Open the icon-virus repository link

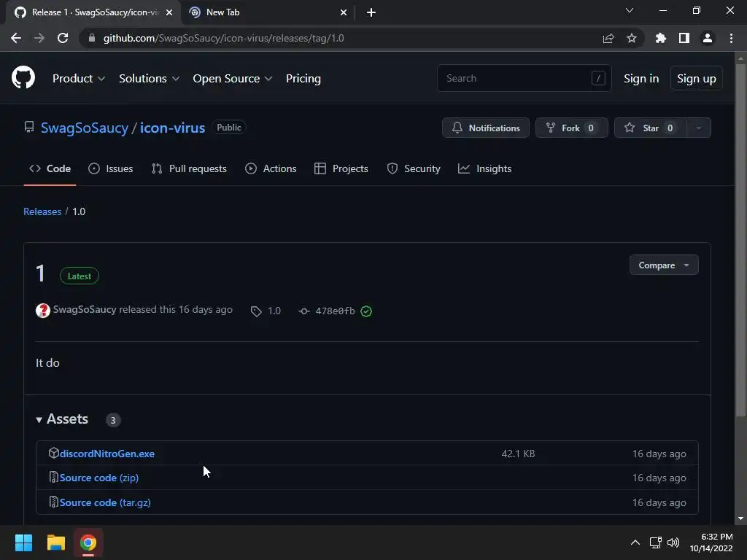click(x=172, y=128)
